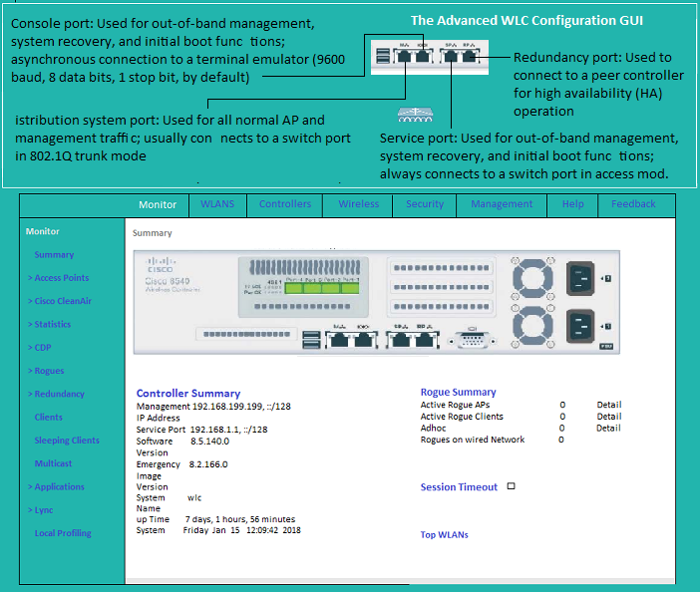700x592 pixels.
Task: Open Detail for Active Rogue Clients
Action: coord(609,417)
